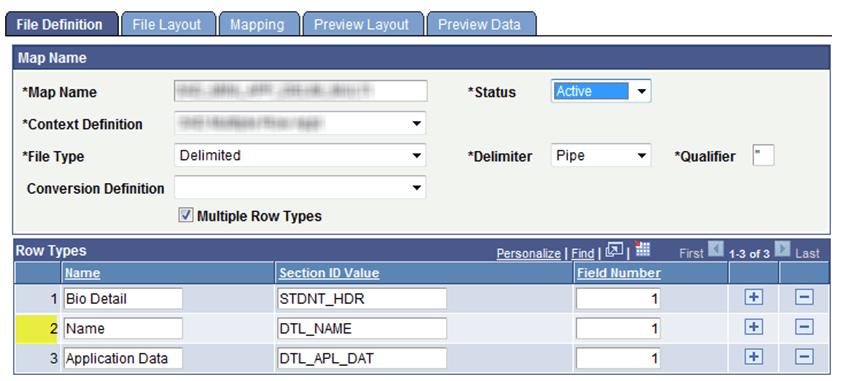Edit Field Number for Bio Detail row
This screenshot has width=841, height=381.
tap(618, 298)
